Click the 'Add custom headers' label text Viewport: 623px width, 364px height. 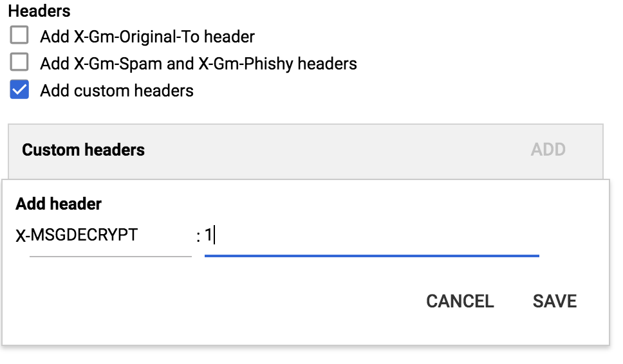(x=116, y=91)
